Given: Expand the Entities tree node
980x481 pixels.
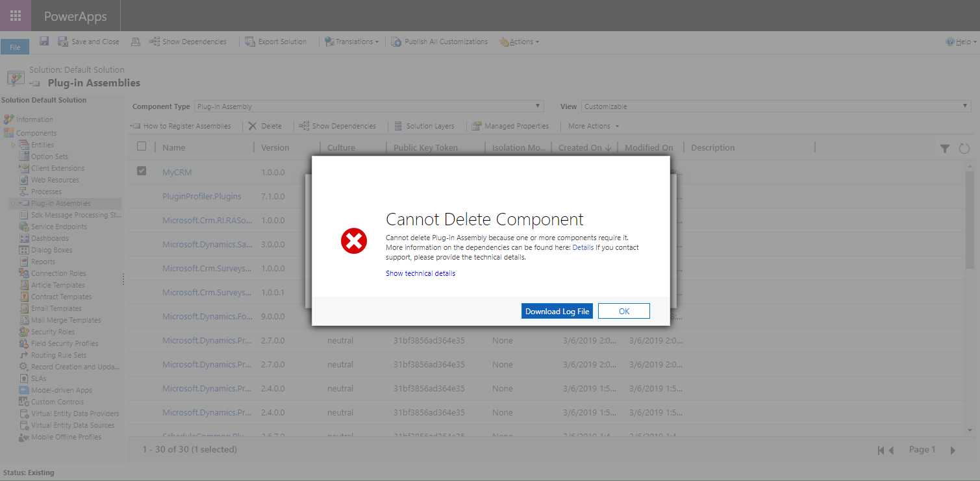Looking at the screenshot, I should 13,145.
